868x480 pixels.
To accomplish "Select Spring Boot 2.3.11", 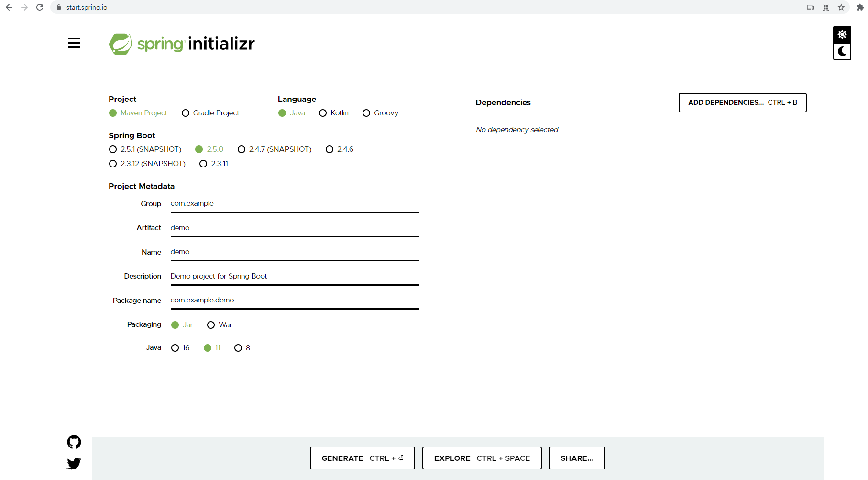I will tap(214, 164).
